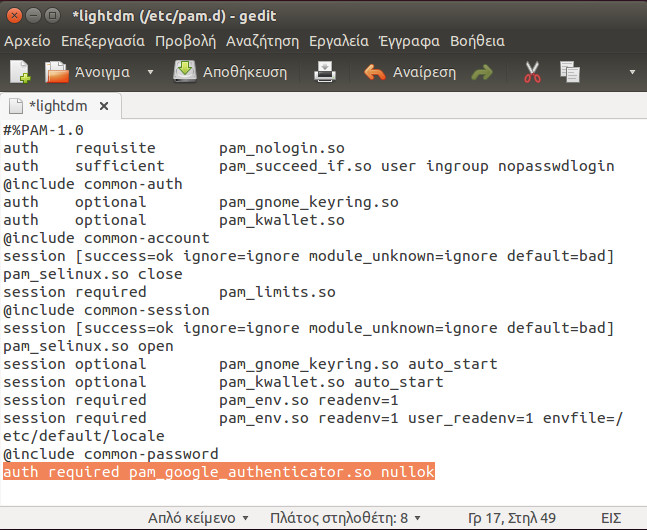Open the Αρχείο menu
This screenshot has width=647, height=530.
pos(28,41)
